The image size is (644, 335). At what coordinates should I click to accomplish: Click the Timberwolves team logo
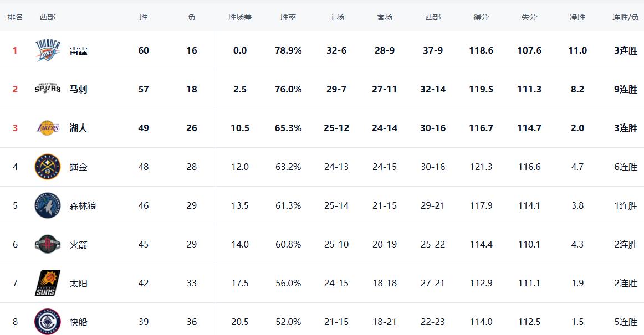47,205
